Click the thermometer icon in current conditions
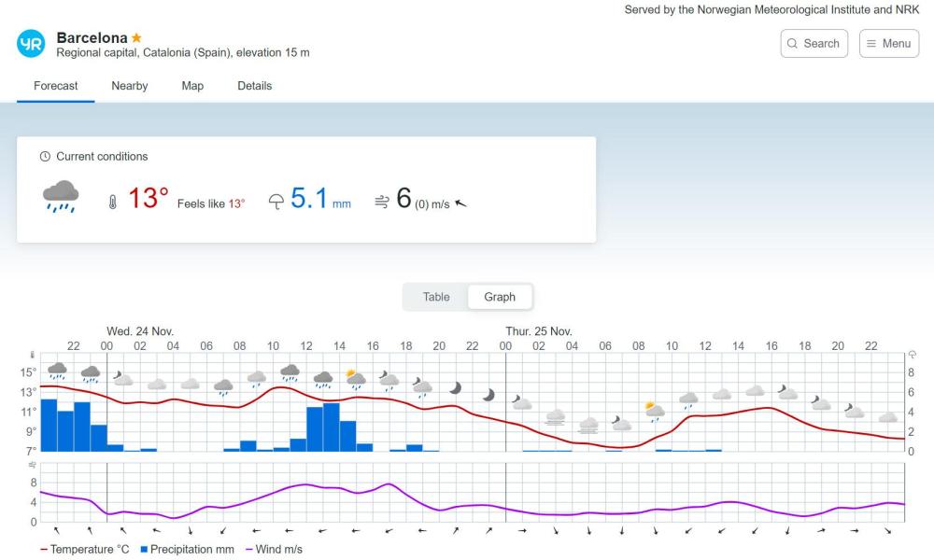Screen dimensions: 934x560 pos(113,202)
